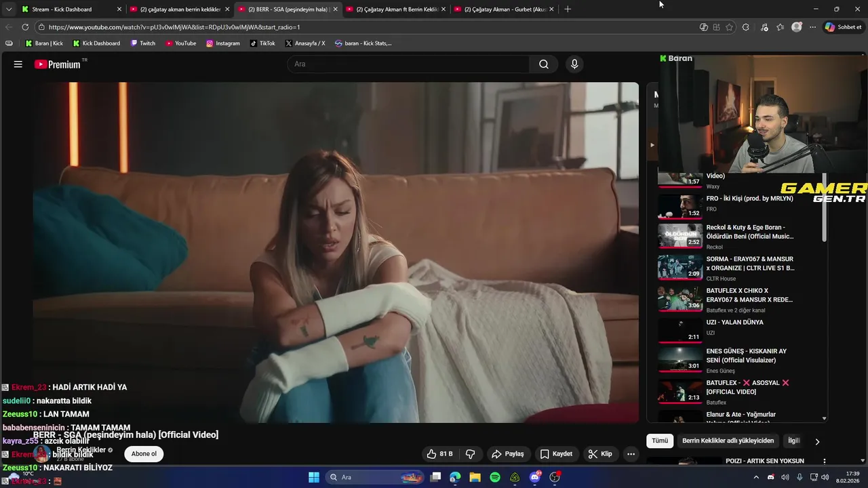Click the YouTube search magnifier button
The width and height of the screenshot is (868, 488).
pyautogui.click(x=544, y=64)
